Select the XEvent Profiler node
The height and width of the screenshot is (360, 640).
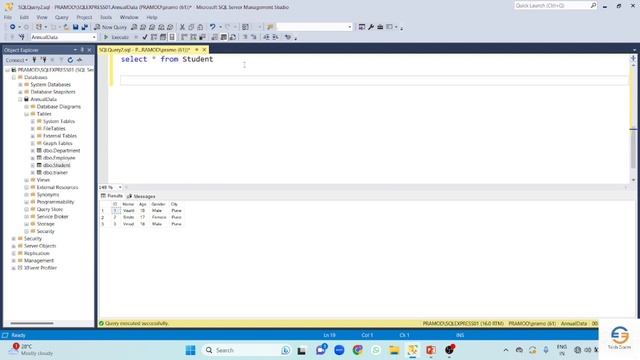point(40,268)
